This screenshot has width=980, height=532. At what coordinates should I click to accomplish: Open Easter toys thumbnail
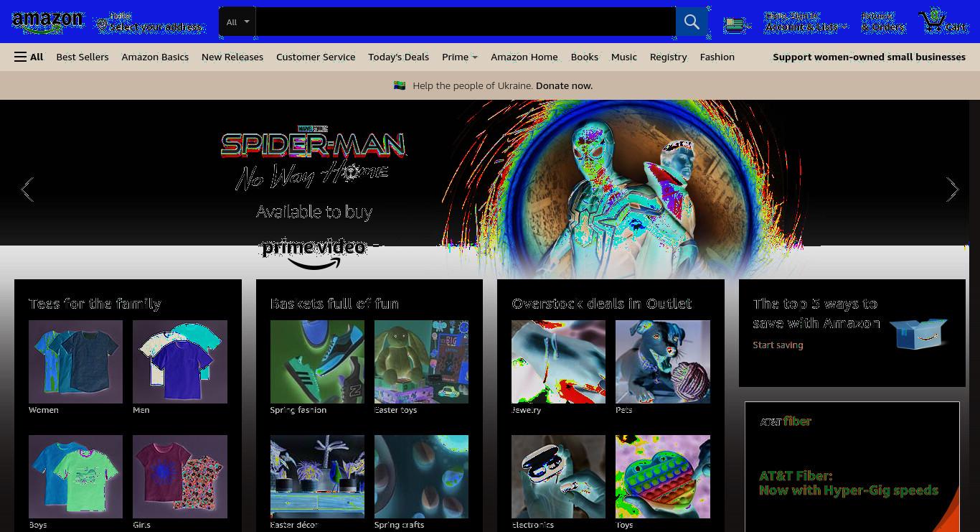[x=421, y=362]
